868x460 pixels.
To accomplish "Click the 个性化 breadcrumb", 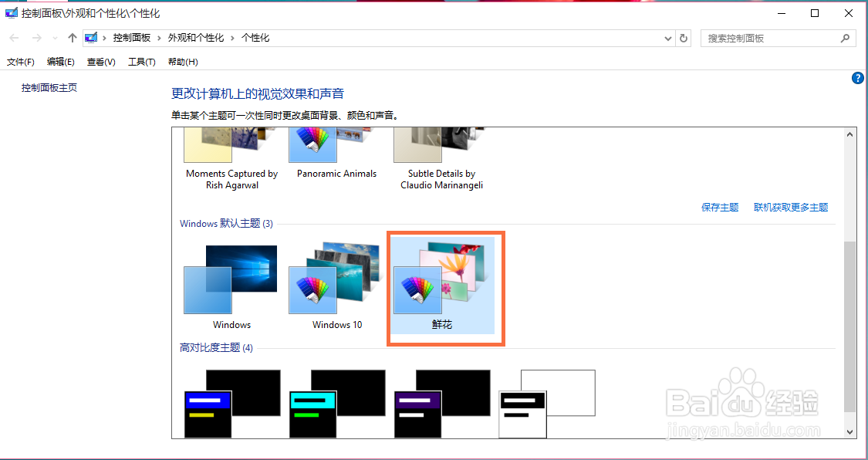I will [255, 38].
